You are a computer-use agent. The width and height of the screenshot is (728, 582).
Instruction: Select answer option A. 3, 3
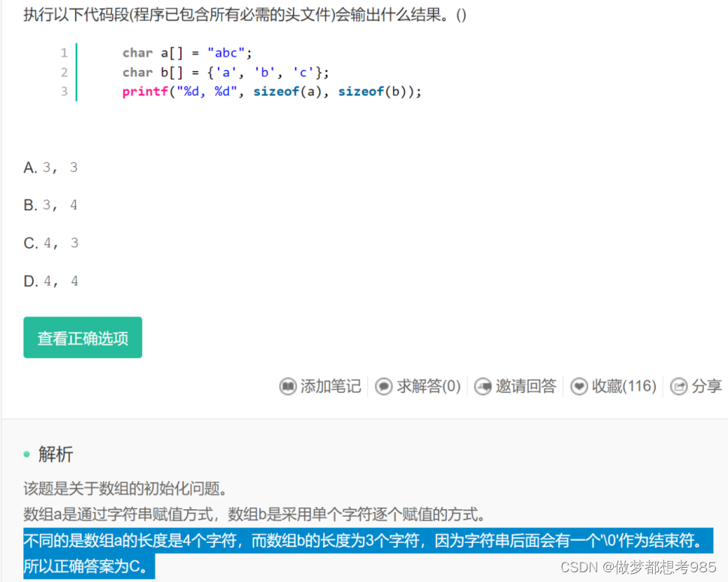coord(50,167)
